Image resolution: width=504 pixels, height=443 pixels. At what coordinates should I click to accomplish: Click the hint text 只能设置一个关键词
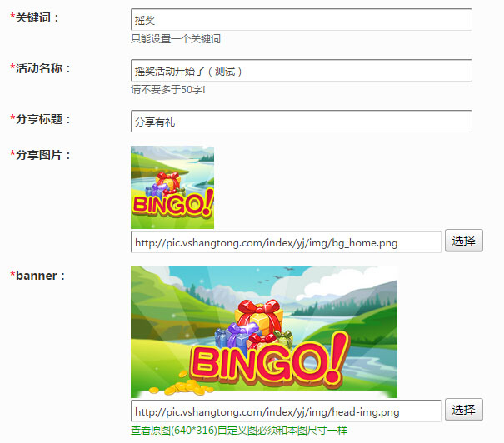(x=176, y=39)
